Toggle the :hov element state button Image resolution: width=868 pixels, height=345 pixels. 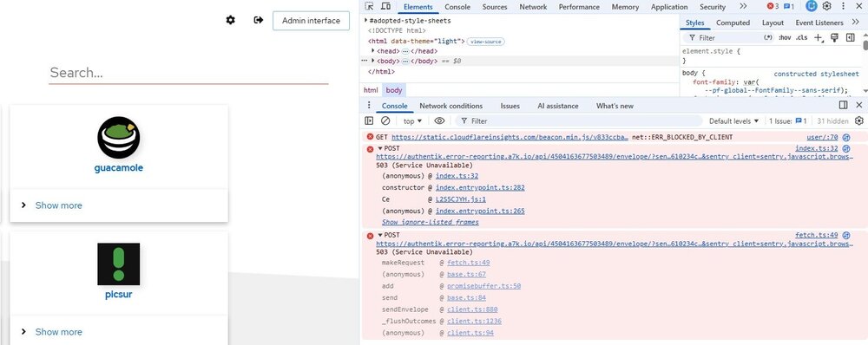785,37
